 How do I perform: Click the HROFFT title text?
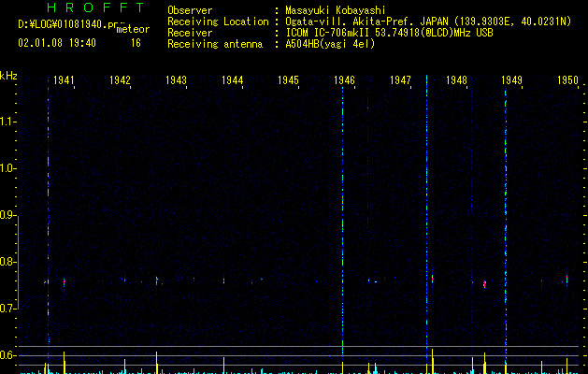click(95, 7)
